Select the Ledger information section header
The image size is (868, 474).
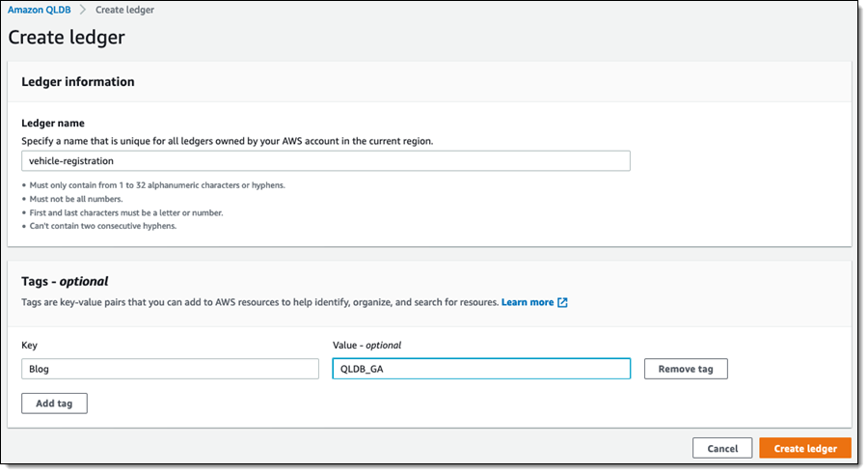tap(78, 82)
